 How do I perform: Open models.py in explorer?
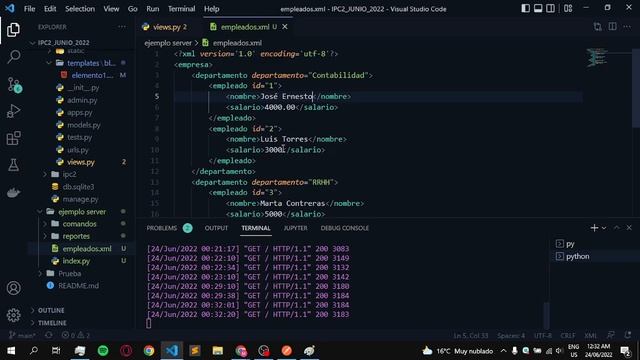(84, 125)
